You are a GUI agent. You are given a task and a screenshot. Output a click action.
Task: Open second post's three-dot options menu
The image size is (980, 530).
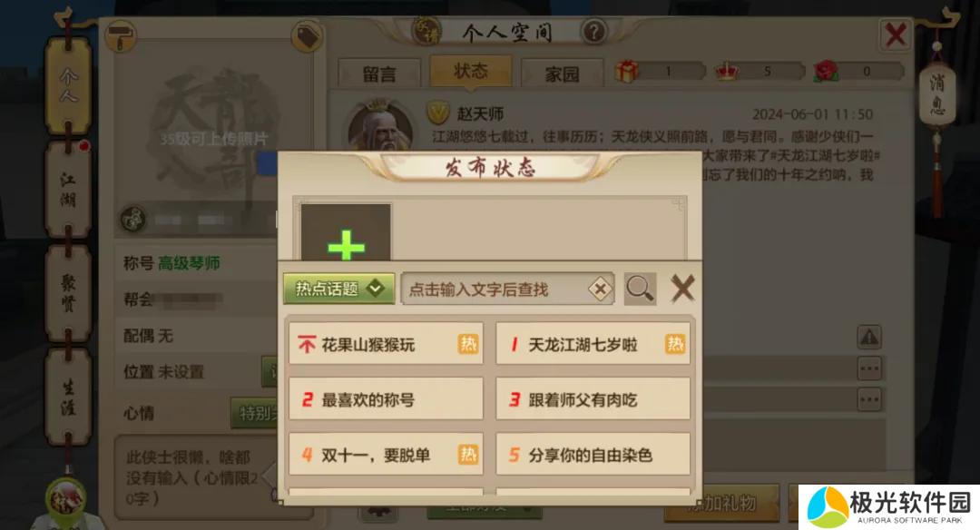coord(869,399)
